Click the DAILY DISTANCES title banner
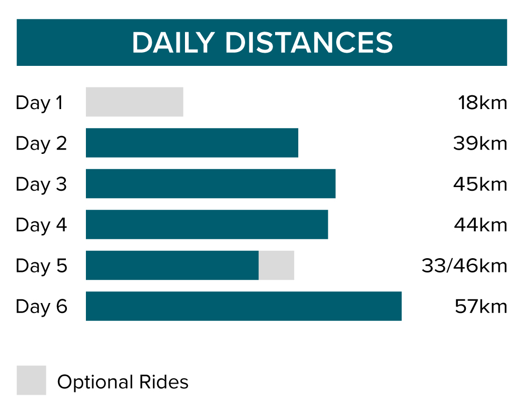Image resolution: width=527 pixels, height=420 pixels. coord(262,43)
